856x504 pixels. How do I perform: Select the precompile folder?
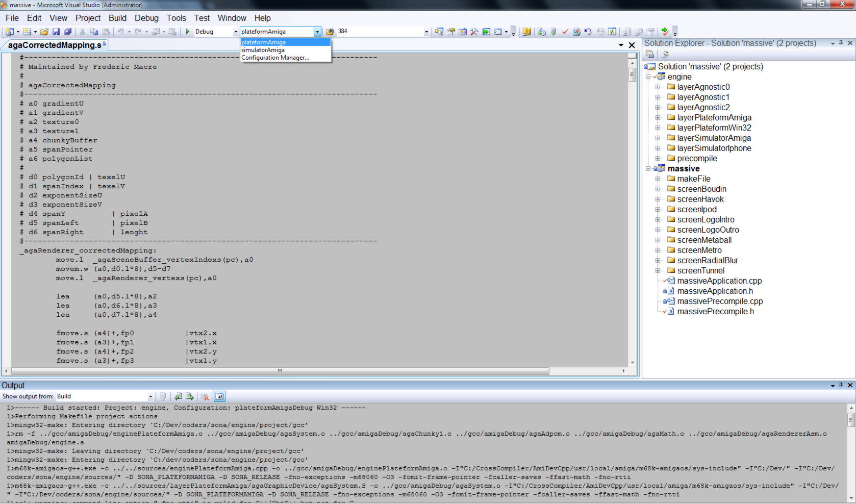[x=697, y=158]
